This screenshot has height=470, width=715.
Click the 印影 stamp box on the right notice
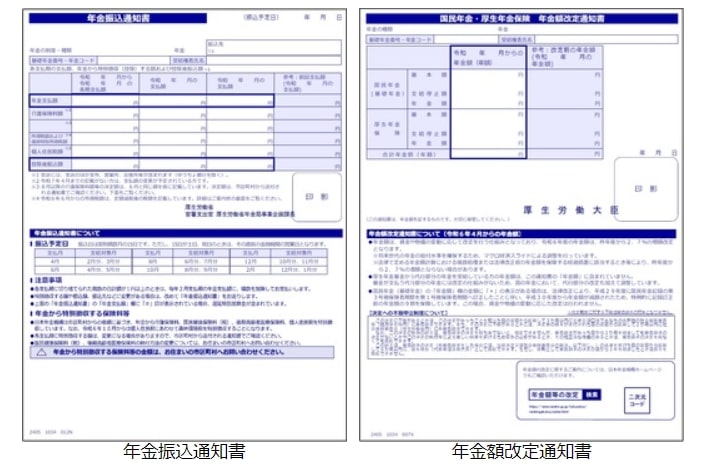pos(646,189)
